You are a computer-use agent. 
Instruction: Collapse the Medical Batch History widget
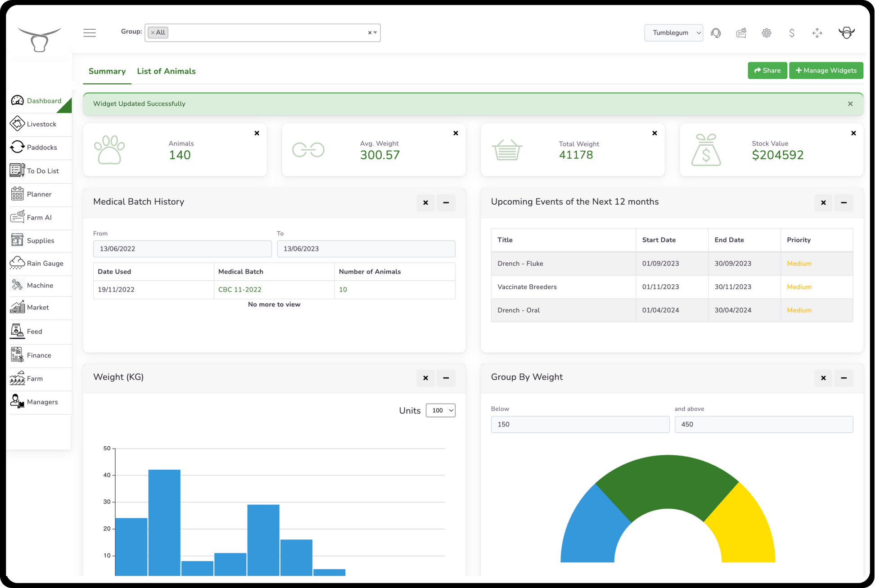(446, 202)
